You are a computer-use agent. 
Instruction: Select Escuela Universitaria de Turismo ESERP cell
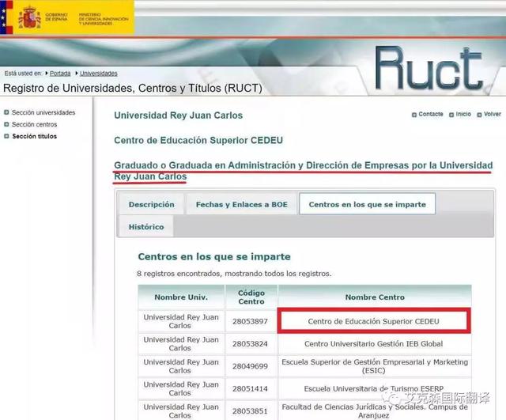[374, 388]
